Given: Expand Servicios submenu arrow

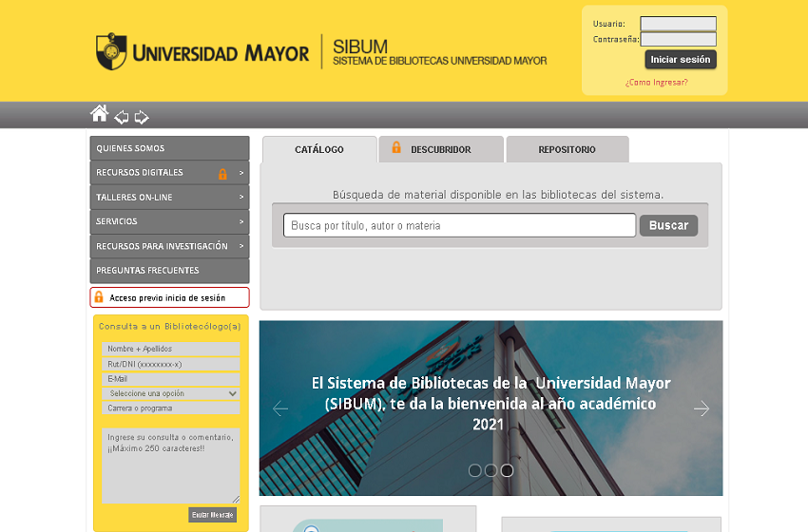Looking at the screenshot, I should (241, 221).
